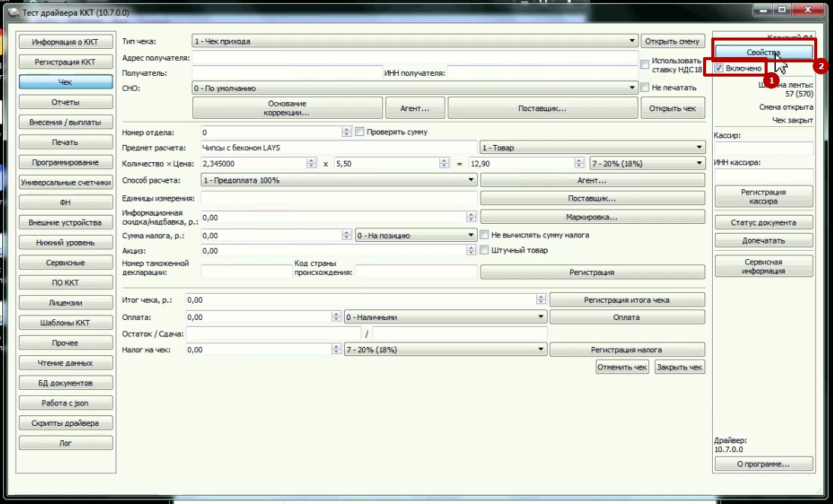833x504 pixels.
Task: Click the Адрес получателя text field
Action: 415,58
